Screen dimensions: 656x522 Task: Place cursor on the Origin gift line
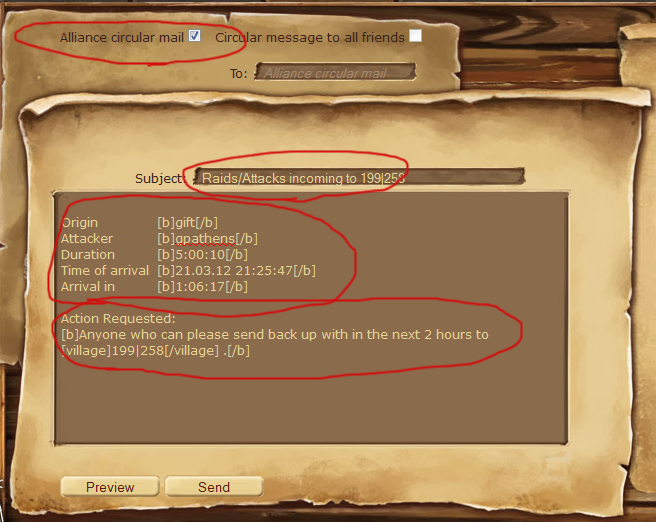point(139,223)
